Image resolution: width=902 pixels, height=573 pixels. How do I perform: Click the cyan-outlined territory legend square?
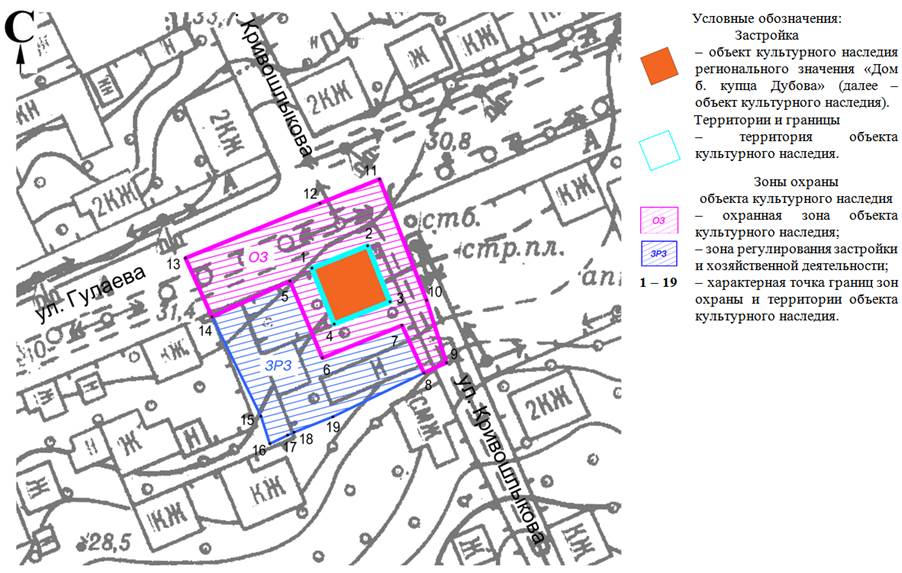point(659,150)
